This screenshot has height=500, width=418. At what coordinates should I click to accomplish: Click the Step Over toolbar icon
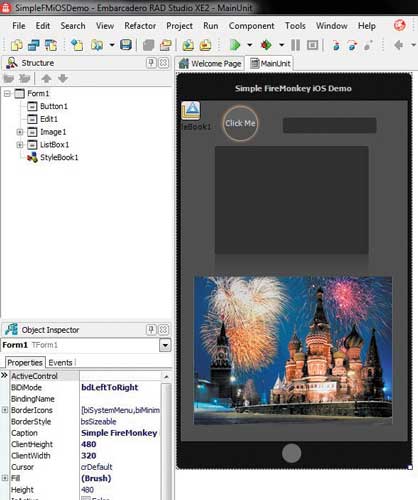click(x=352, y=45)
